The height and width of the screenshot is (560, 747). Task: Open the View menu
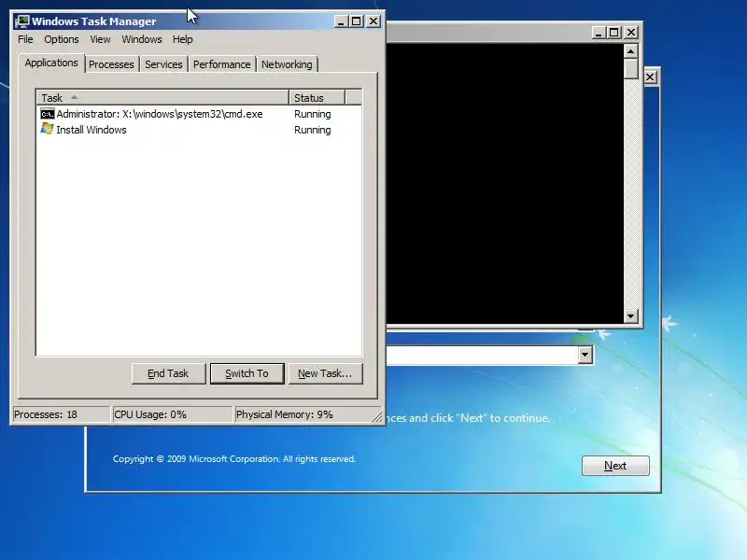[100, 39]
